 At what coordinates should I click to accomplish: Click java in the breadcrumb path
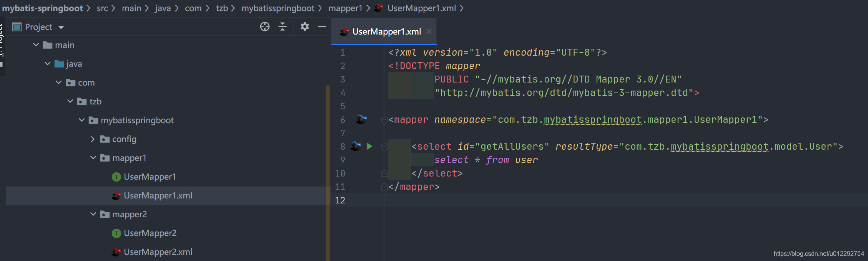click(163, 8)
